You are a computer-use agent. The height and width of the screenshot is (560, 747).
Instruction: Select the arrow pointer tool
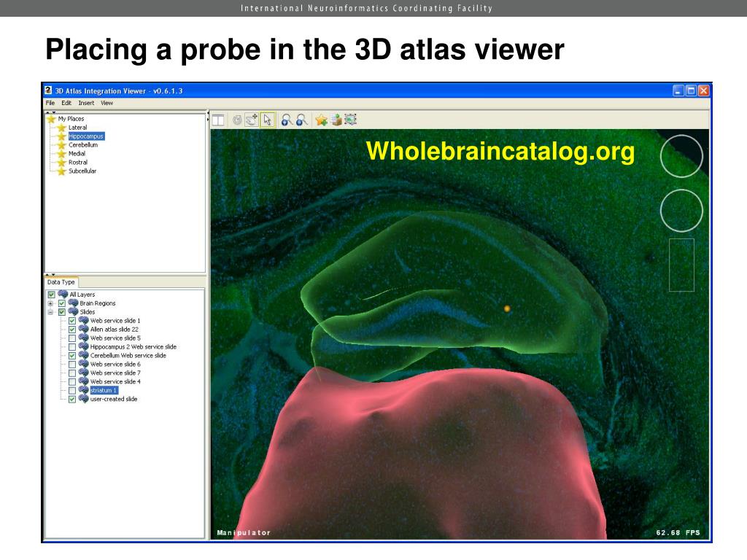268,120
